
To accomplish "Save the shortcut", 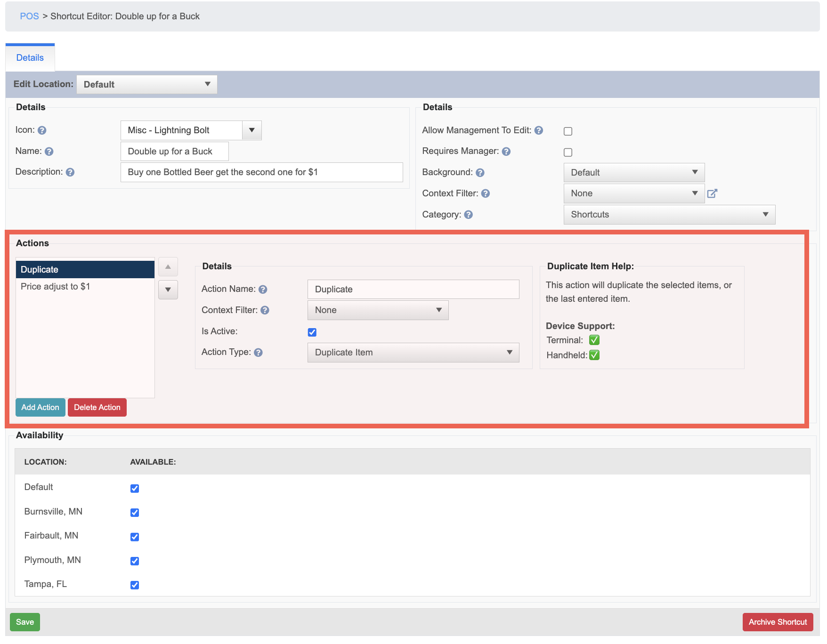I will 25,622.
